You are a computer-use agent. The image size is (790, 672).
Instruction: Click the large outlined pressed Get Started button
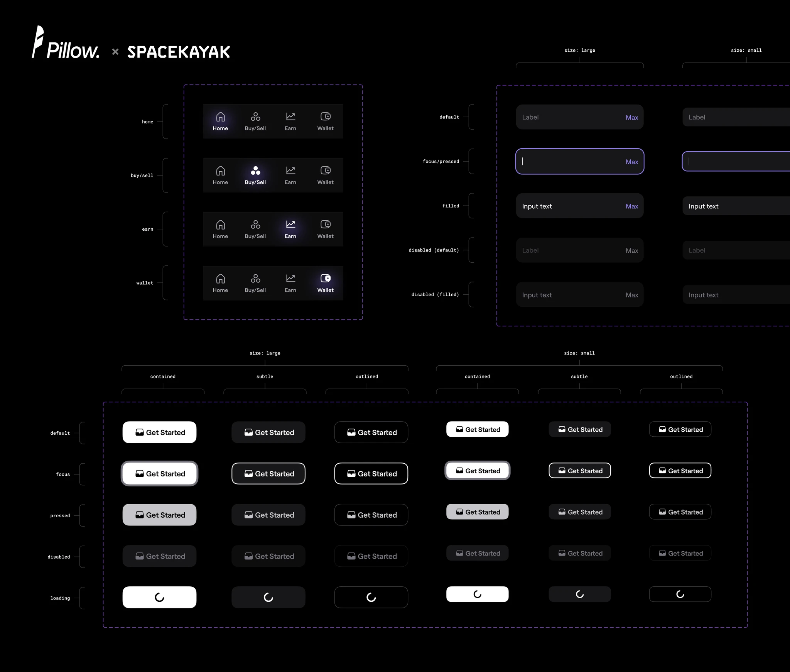point(371,515)
